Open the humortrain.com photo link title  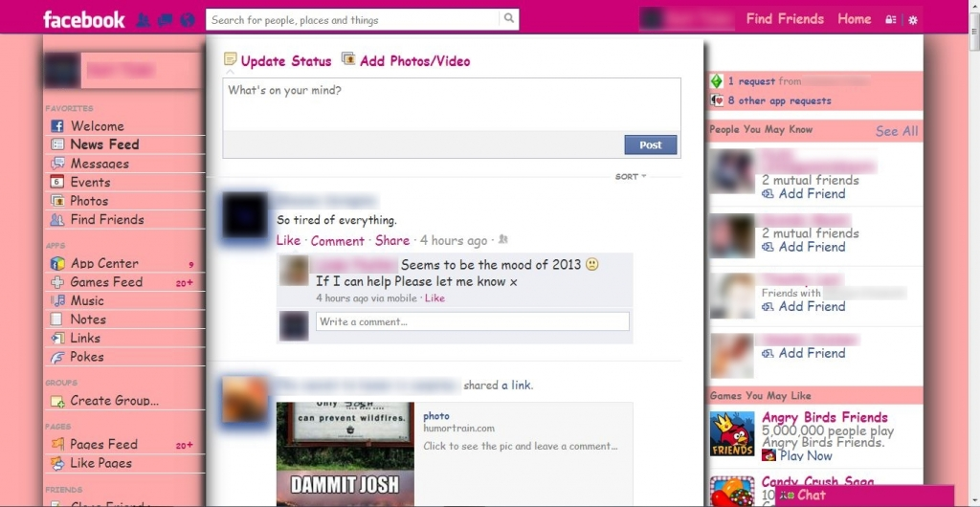(x=436, y=416)
